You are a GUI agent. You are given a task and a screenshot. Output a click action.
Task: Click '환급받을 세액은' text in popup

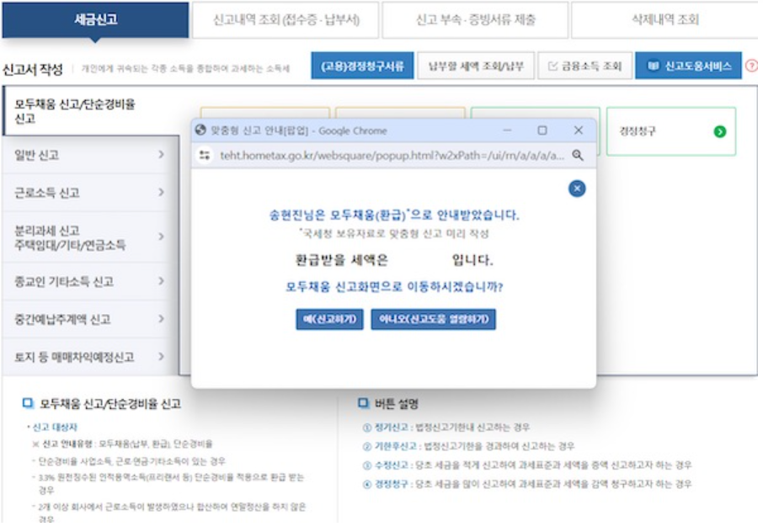tap(342, 259)
